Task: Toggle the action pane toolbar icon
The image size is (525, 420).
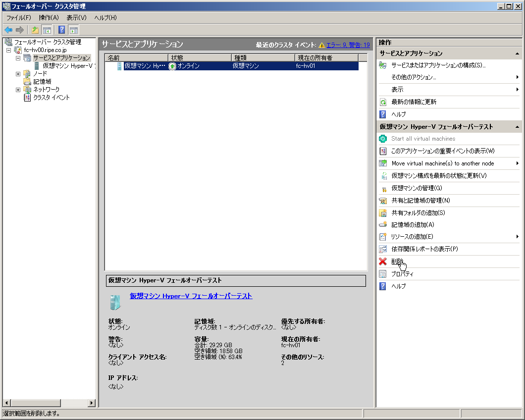Action: click(74, 30)
